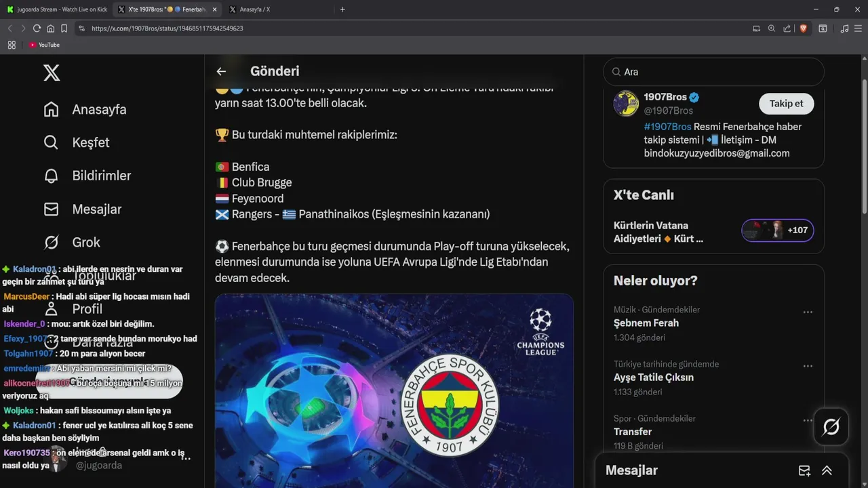Viewport: 868px width, 488px height.
Task: Click Iskender_0 username in chat overlay
Action: click(24, 323)
